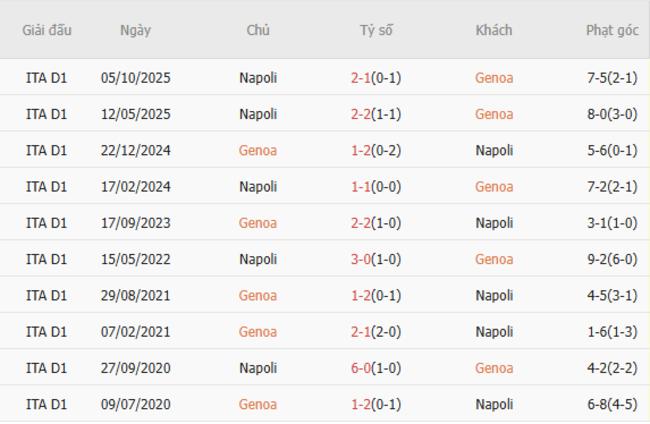Select Napoli away team in 09/07/2020 row
The height and width of the screenshot is (424, 650).
click(494, 404)
